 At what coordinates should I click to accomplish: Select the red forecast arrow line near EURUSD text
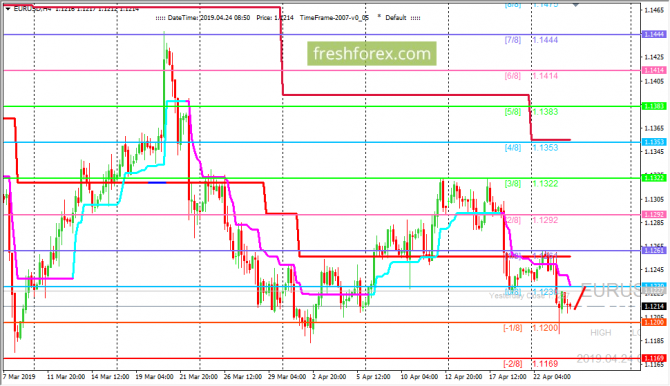click(580, 298)
